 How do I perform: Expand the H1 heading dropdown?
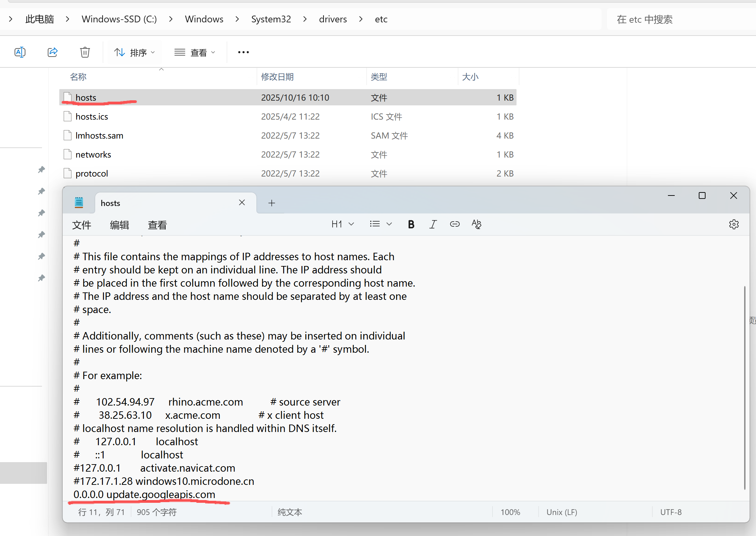(342, 224)
